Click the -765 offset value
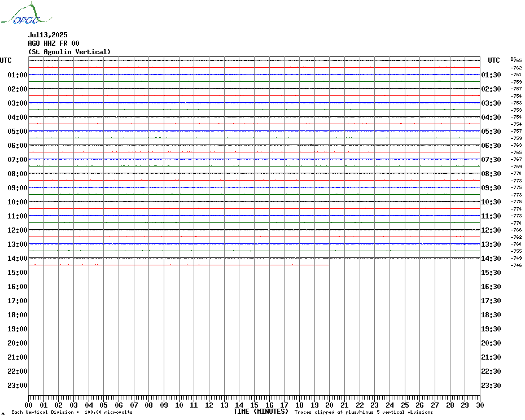The image size is (525, 420). tap(517, 152)
